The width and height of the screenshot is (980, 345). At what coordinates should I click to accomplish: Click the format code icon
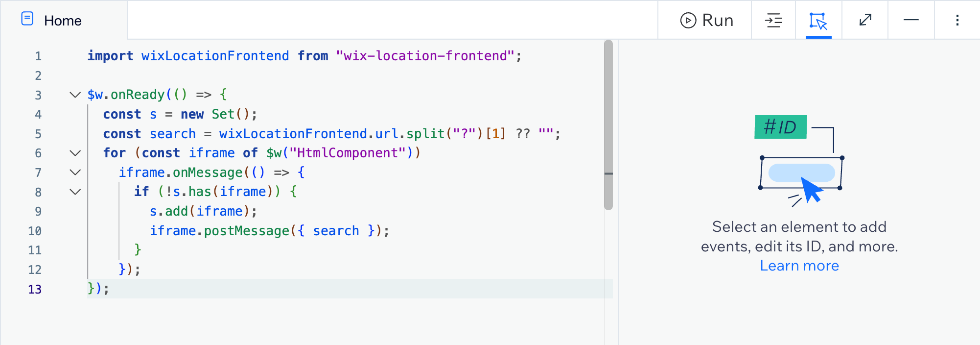(773, 20)
